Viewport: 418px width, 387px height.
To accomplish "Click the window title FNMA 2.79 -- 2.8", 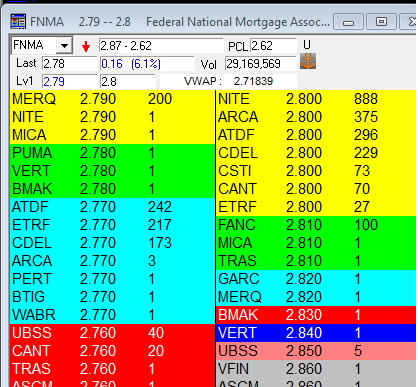I will pyautogui.click(x=80, y=22).
